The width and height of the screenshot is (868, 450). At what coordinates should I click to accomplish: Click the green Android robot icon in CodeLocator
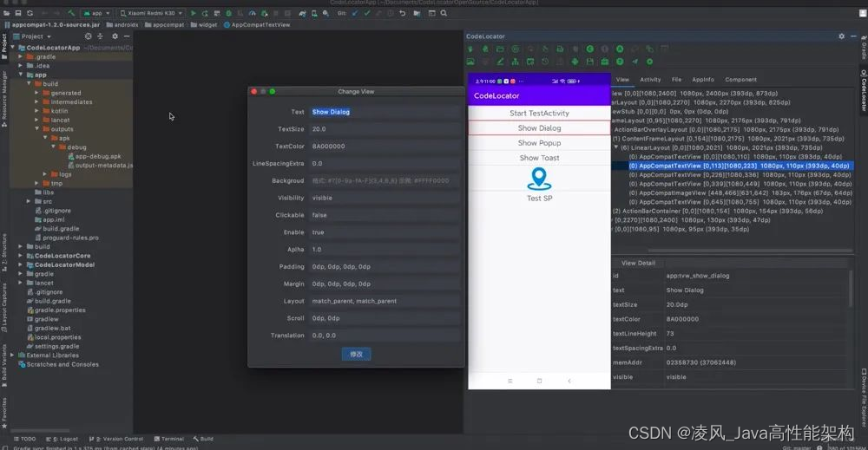pyautogui.click(x=575, y=62)
